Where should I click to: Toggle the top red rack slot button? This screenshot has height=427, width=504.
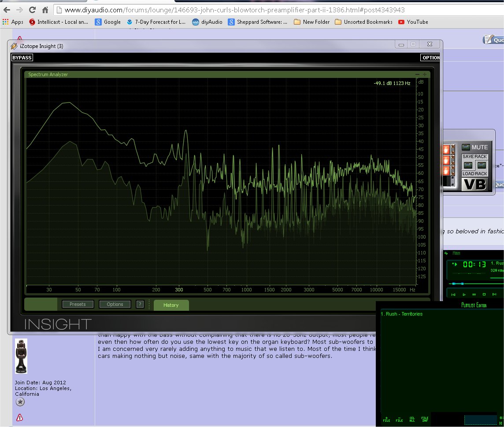446,149
